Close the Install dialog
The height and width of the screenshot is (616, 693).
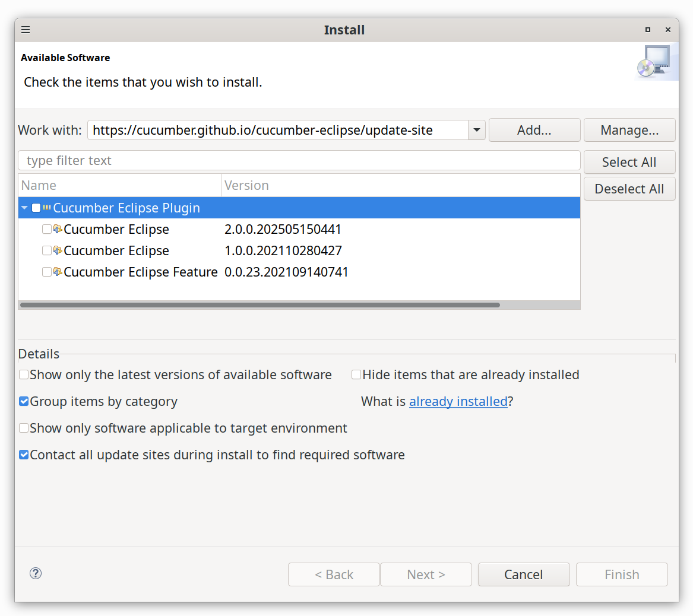(668, 30)
